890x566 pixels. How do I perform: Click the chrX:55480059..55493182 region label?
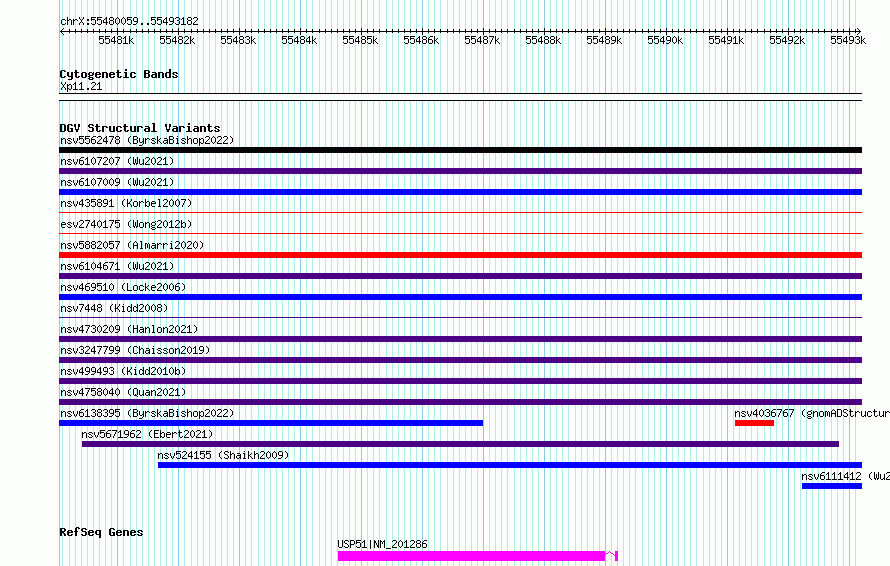point(129,22)
